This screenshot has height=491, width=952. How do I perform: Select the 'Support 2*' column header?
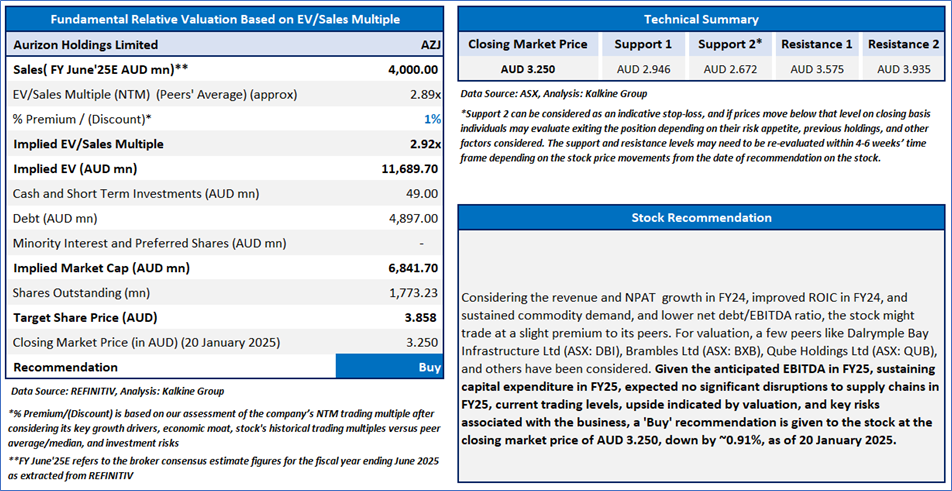[729, 44]
